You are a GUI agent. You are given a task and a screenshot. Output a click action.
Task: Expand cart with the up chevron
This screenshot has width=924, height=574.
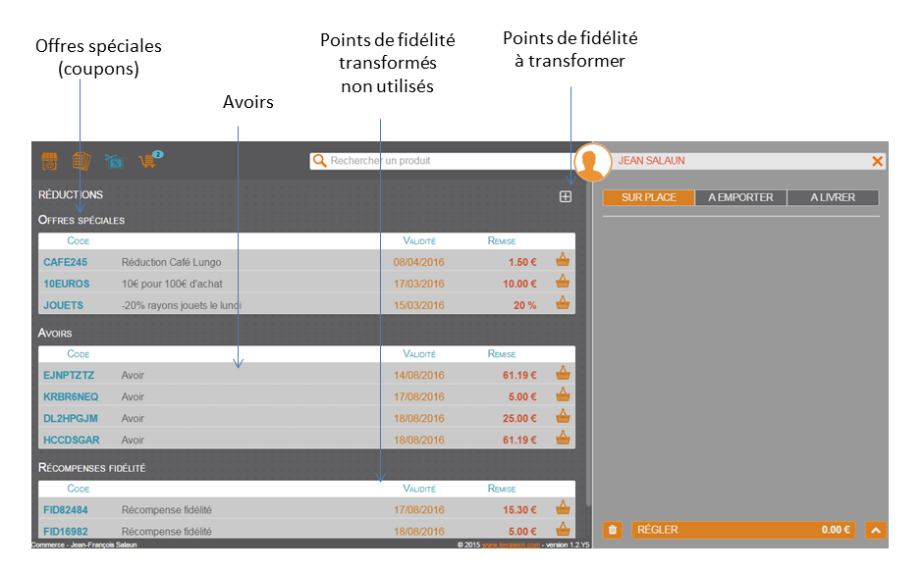(x=876, y=530)
